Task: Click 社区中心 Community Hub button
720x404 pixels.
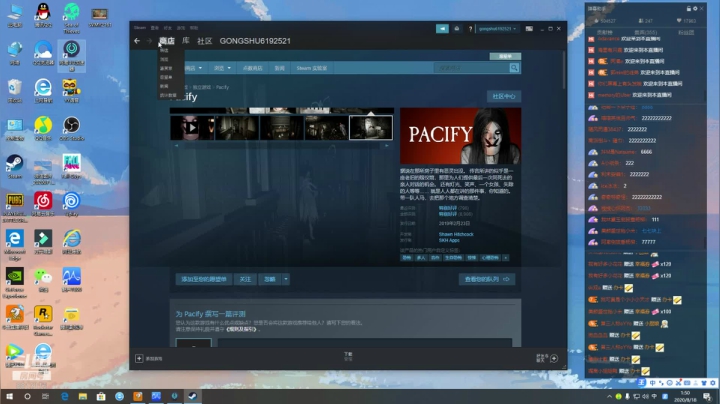Action: point(504,96)
